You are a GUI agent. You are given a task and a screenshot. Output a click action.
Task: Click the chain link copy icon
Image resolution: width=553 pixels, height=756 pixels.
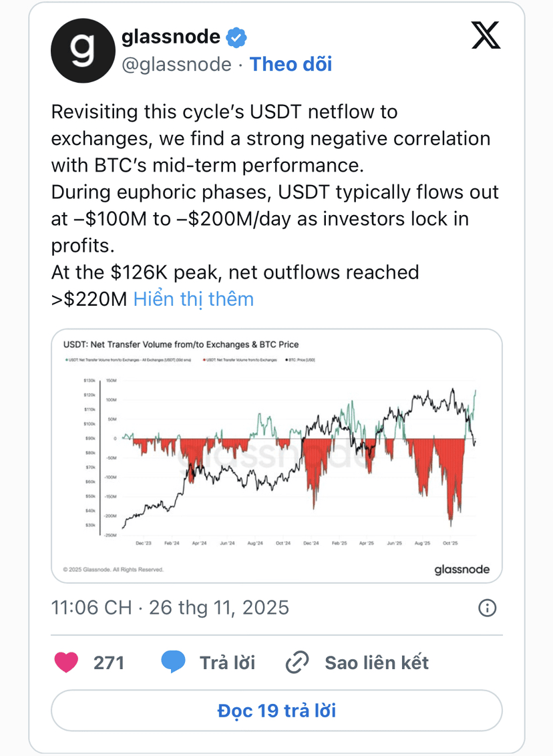[295, 663]
